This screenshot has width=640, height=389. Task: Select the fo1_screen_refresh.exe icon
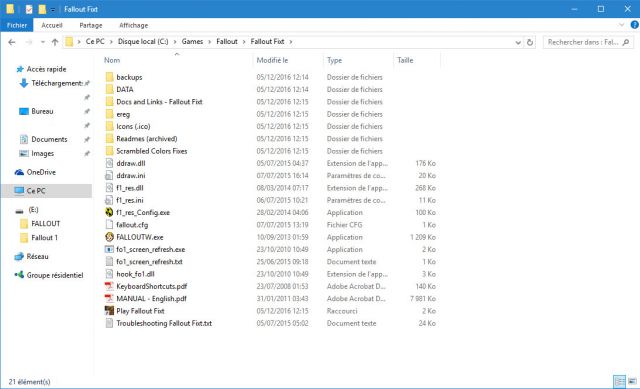tap(109, 249)
